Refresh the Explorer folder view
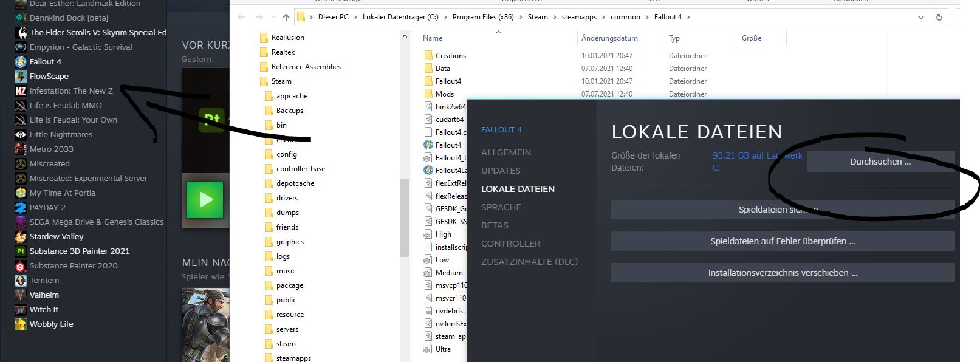Screen dimensions: 980x362 (939, 17)
